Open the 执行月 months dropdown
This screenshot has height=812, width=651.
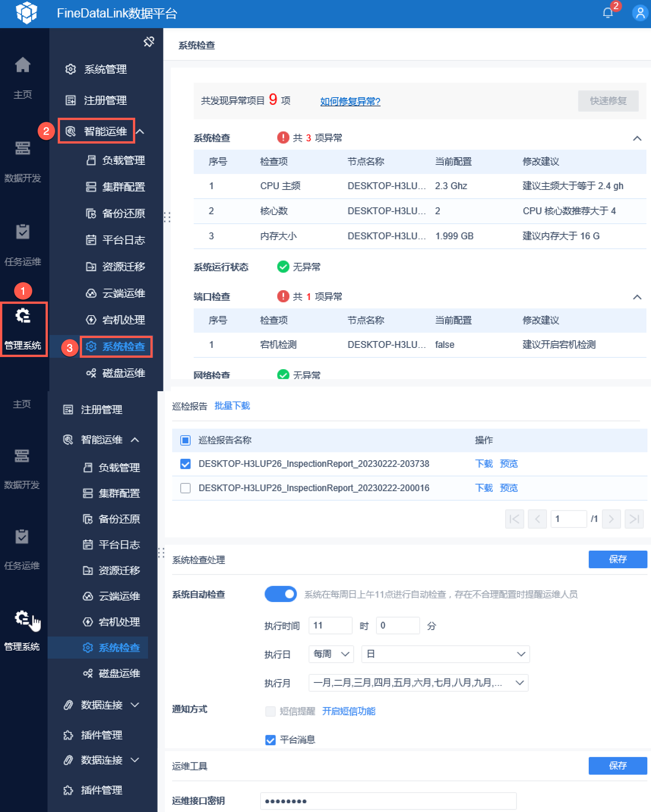pyautogui.click(x=418, y=683)
